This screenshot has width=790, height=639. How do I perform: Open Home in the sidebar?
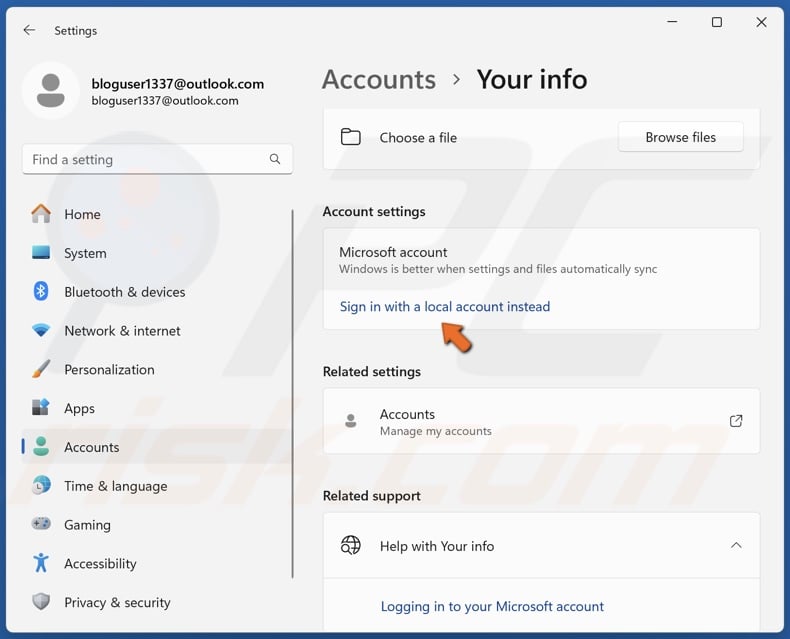(x=156, y=214)
